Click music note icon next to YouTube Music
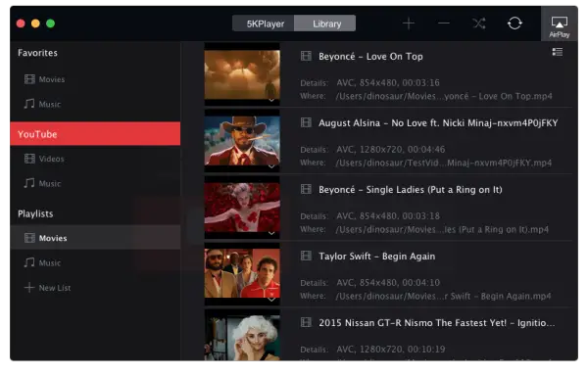Viewport: 588px width, 375px height. point(29,183)
